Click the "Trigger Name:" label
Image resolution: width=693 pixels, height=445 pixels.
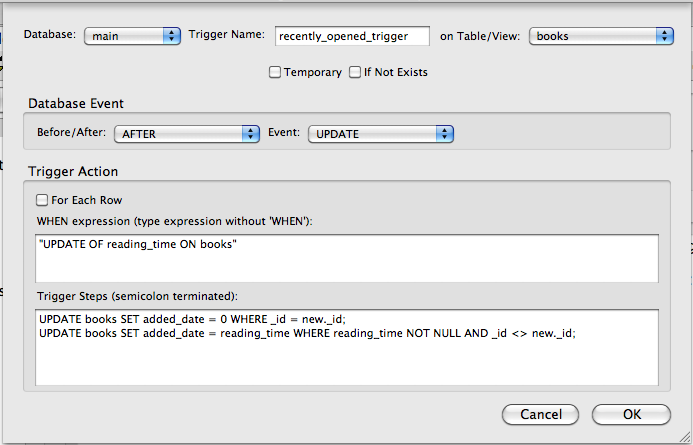click(x=226, y=35)
